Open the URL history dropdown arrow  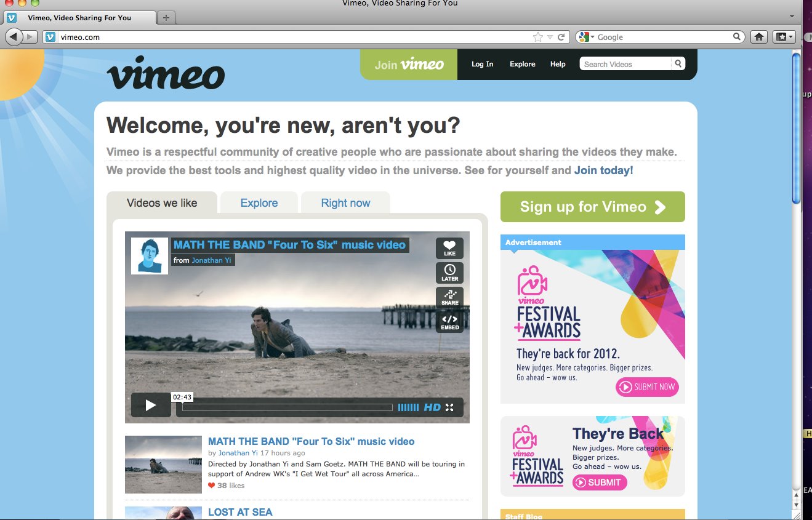point(550,37)
